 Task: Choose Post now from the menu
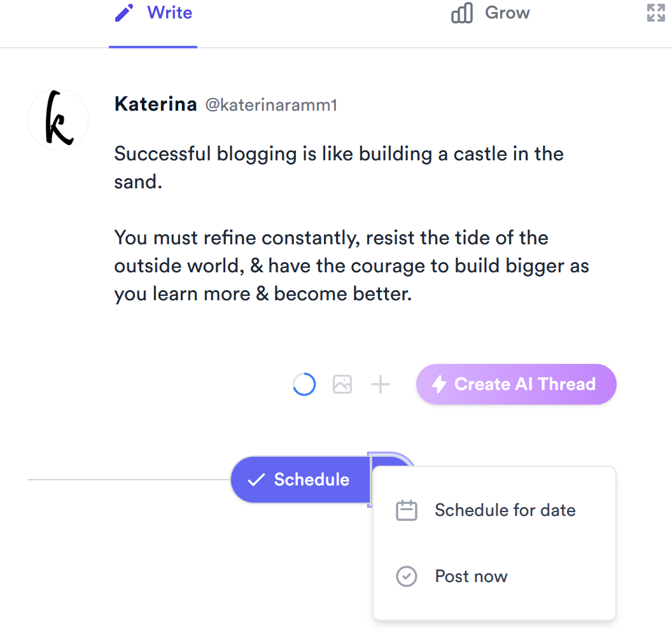494,576
